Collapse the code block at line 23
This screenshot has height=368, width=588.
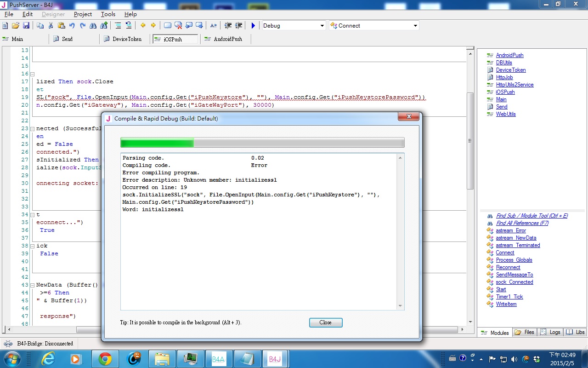pos(32,129)
